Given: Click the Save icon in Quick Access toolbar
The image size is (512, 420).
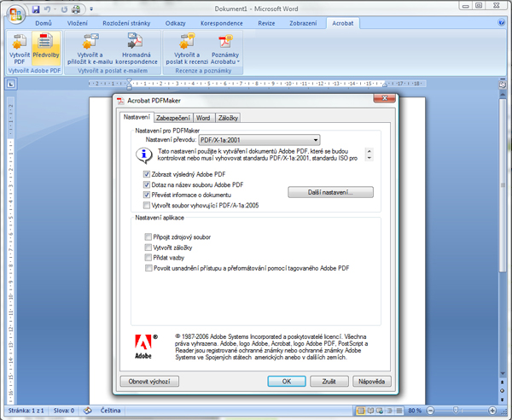Looking at the screenshot, I should click(36, 9).
